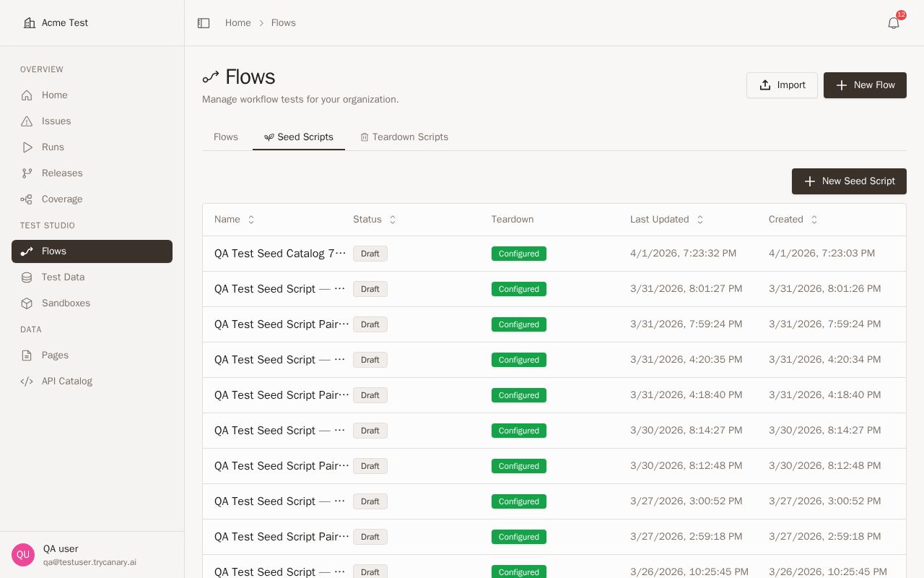Open Sandboxes section
Screen dimensions: 924x578
pyautogui.click(x=92, y=303)
